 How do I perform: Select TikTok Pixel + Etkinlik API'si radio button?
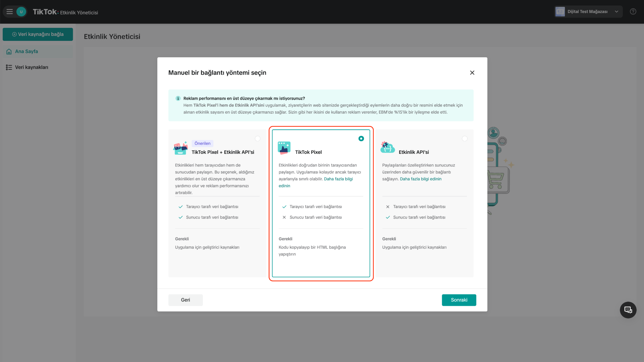tap(258, 138)
